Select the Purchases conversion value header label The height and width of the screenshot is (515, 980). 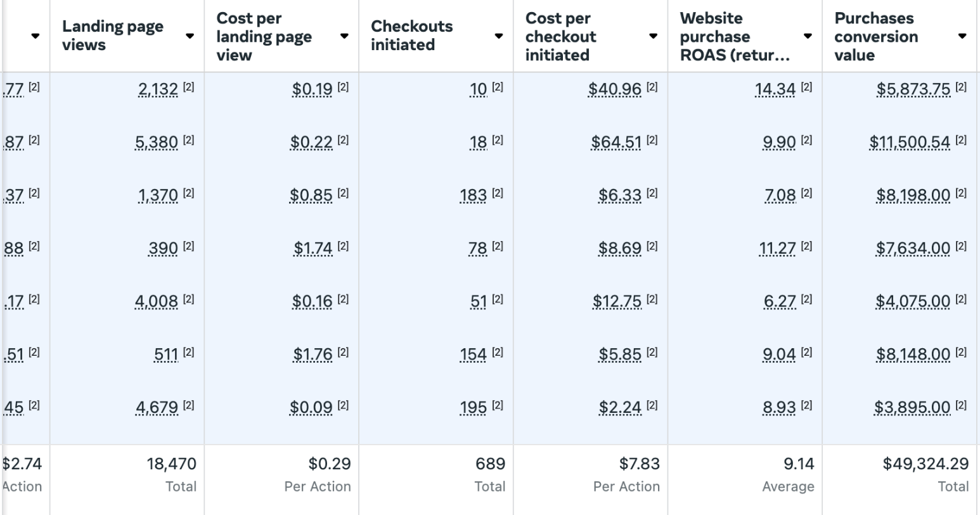coord(875,36)
